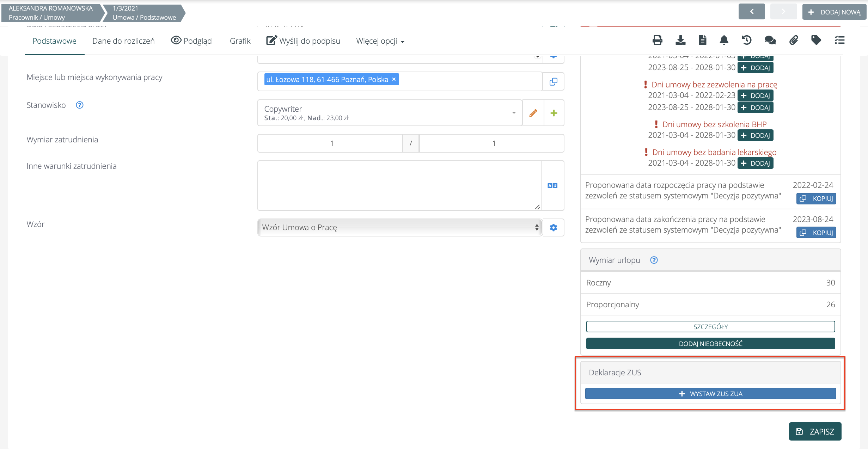Click the paperclip attachments icon
Viewport: 868px width, 449px height.
793,40
